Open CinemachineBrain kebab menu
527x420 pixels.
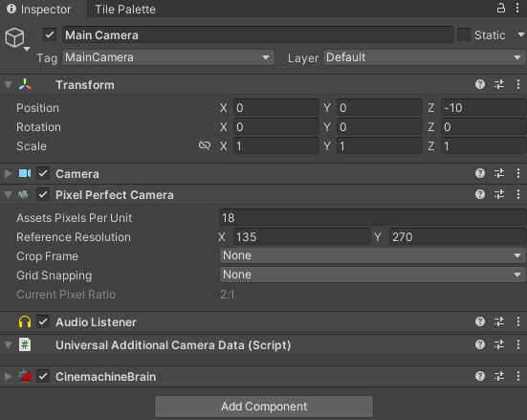(x=518, y=376)
